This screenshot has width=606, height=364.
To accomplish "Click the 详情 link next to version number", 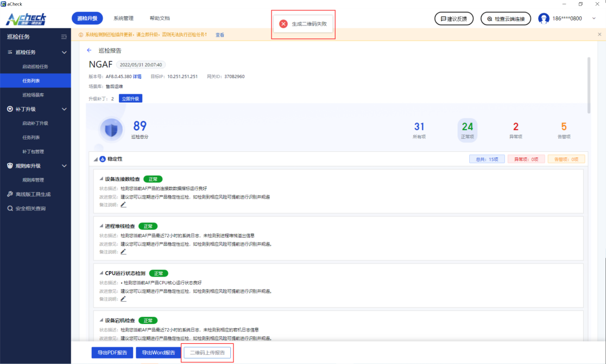I will pyautogui.click(x=137, y=76).
